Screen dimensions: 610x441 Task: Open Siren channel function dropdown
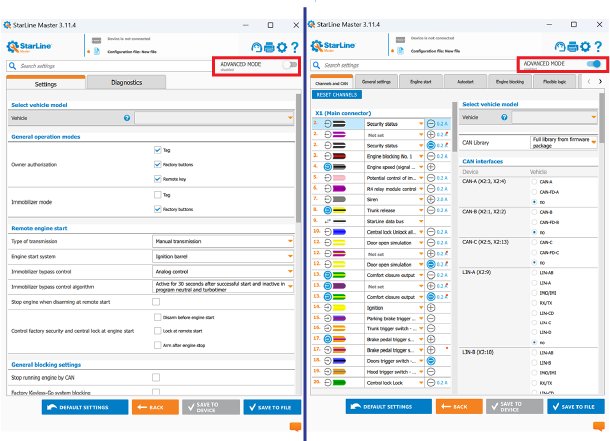click(394, 200)
